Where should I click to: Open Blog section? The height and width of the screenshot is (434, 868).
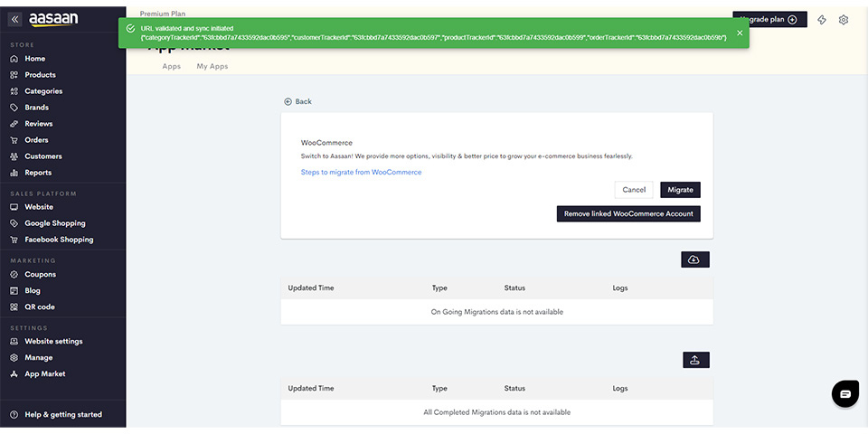pyautogui.click(x=33, y=290)
